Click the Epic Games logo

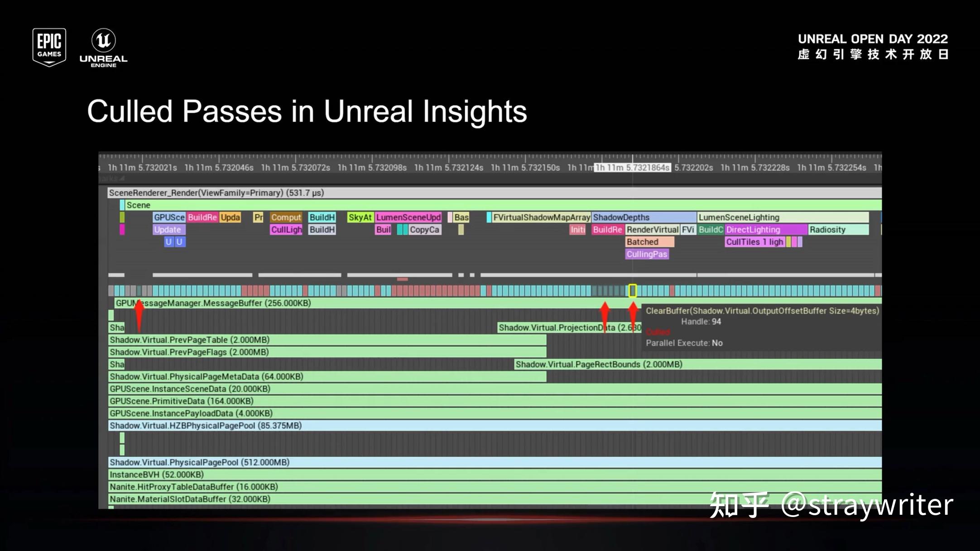pyautogui.click(x=49, y=47)
